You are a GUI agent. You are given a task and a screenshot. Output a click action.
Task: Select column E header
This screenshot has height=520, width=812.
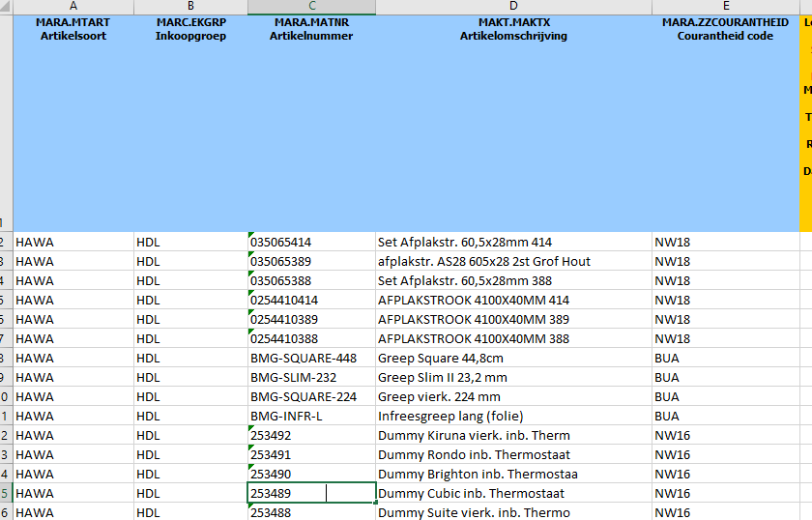pos(725,7)
